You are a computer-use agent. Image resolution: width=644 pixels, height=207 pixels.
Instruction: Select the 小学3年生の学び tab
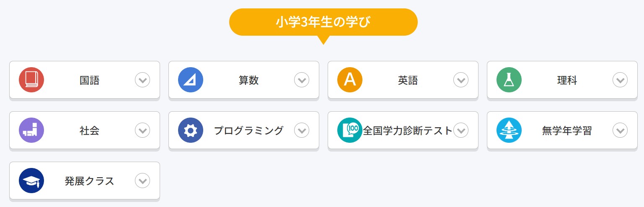tap(323, 22)
